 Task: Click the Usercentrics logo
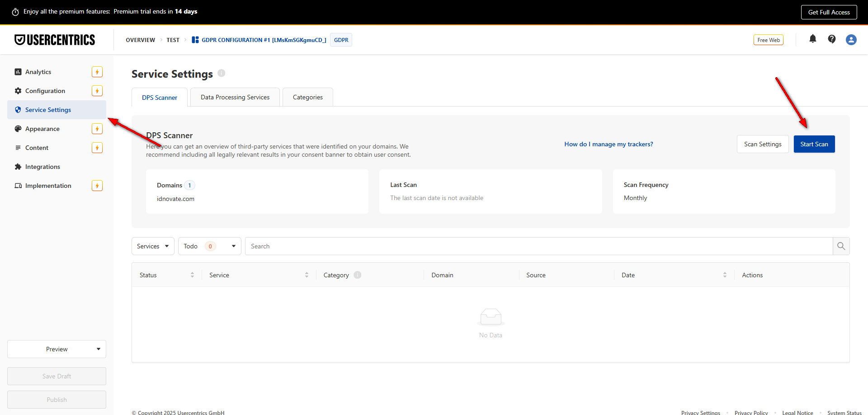[55, 40]
